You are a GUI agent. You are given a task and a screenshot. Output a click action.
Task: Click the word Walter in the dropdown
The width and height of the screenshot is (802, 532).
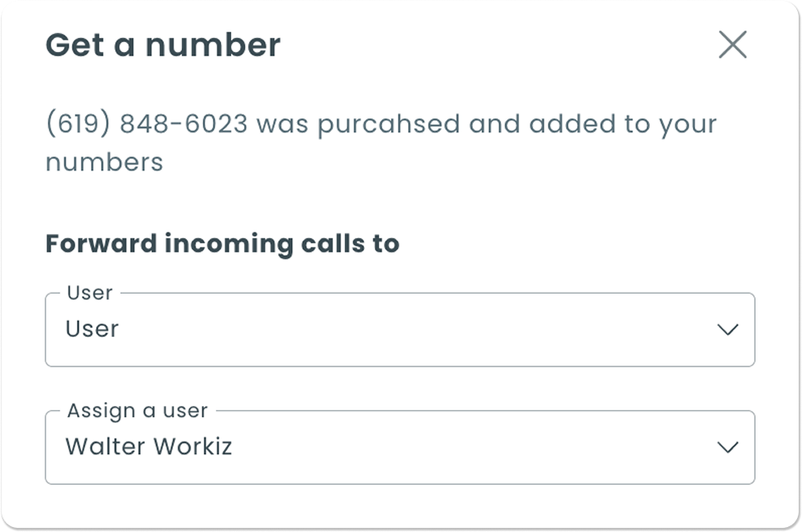(x=99, y=447)
